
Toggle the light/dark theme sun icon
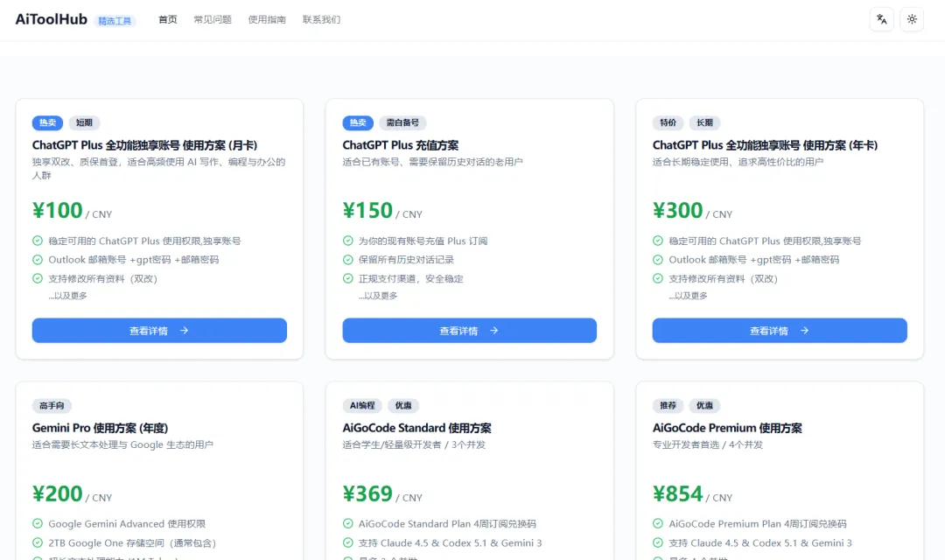tap(912, 19)
